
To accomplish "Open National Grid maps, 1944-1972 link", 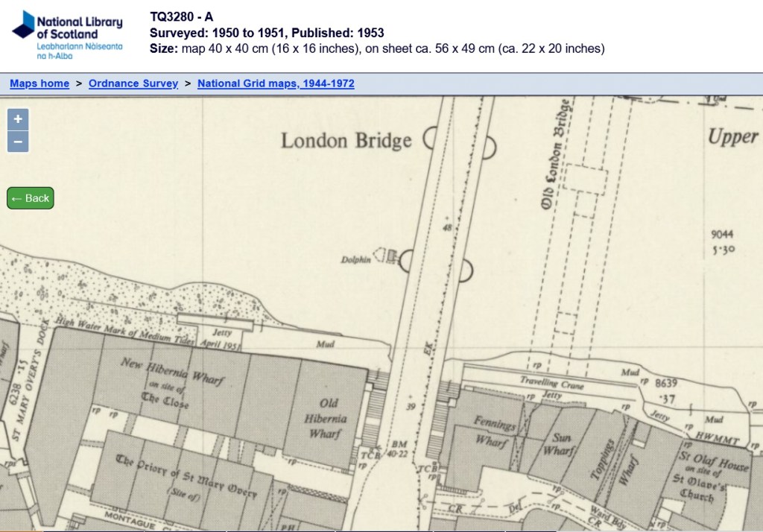I will tap(276, 83).
